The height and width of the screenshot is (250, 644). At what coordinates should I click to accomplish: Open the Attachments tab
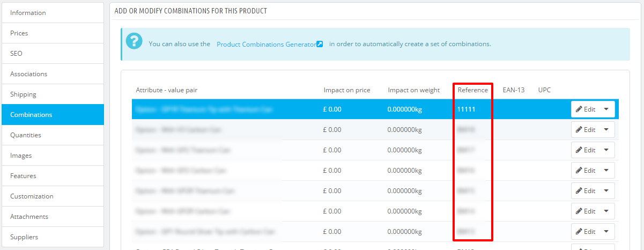coord(53,217)
